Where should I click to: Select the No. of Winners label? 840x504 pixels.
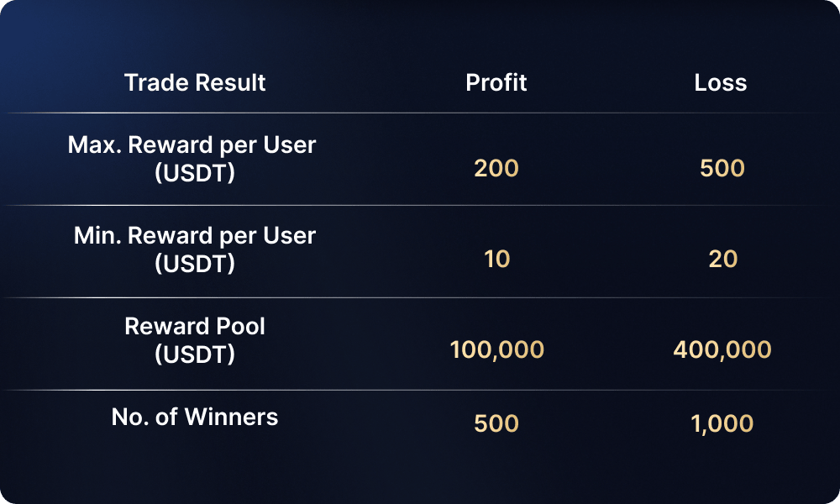pos(195,417)
